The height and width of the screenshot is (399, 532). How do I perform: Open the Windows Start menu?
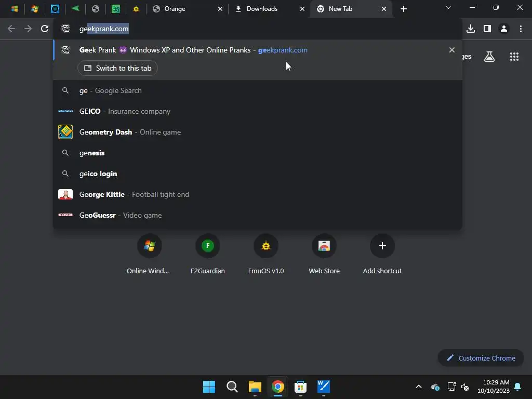[x=209, y=387]
